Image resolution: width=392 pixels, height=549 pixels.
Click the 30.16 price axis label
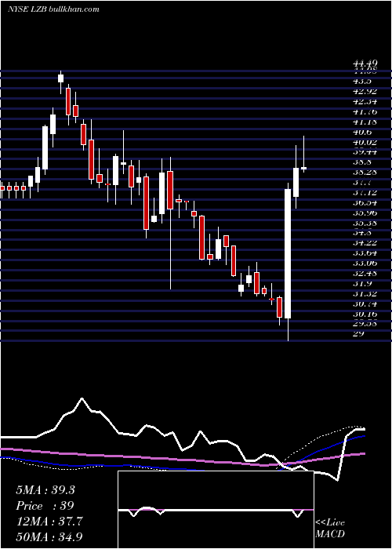coord(365,314)
